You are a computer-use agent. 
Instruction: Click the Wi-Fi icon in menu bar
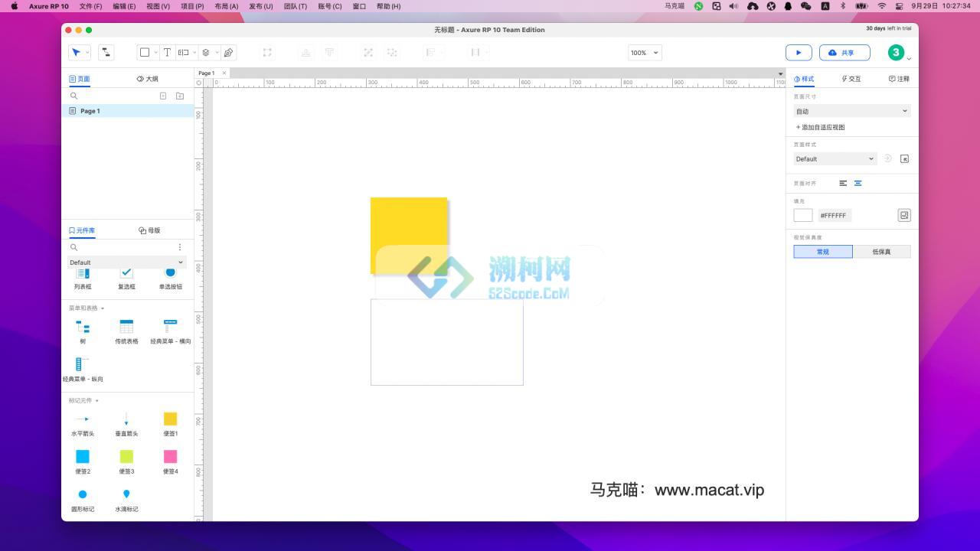(x=881, y=6)
